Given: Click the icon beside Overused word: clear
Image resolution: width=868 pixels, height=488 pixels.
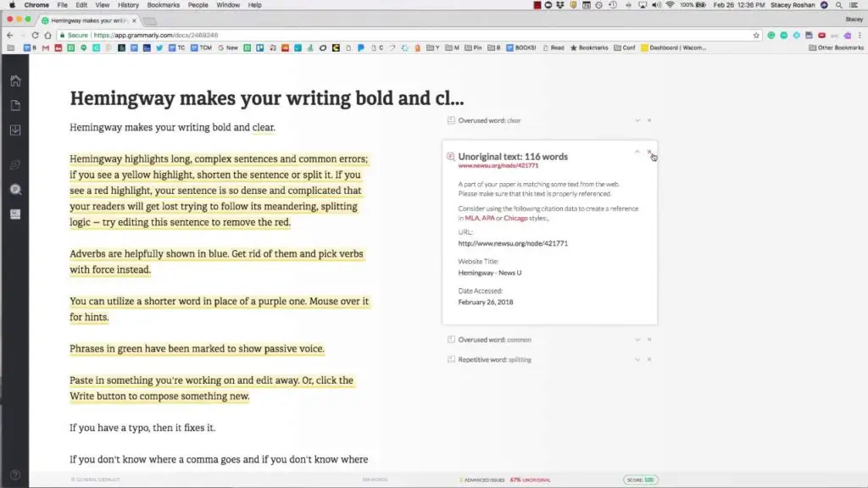Looking at the screenshot, I should 451,120.
